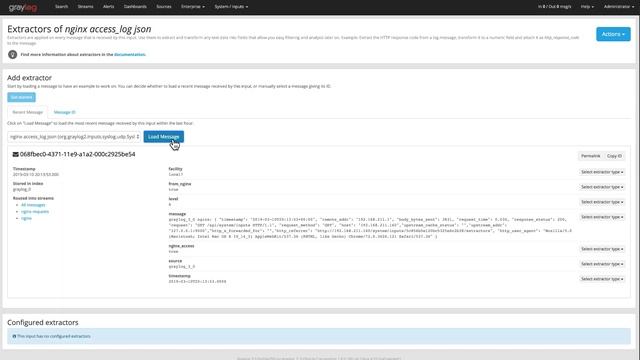
Task: Expand the Enterprise menu
Action: point(193,7)
